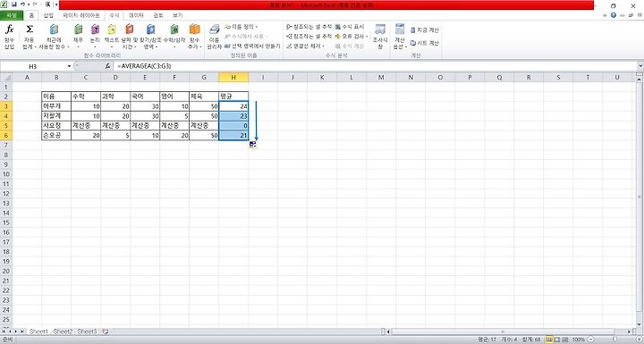644x344 pixels.
Task: Select cell H5 containing 0
Action: point(233,126)
